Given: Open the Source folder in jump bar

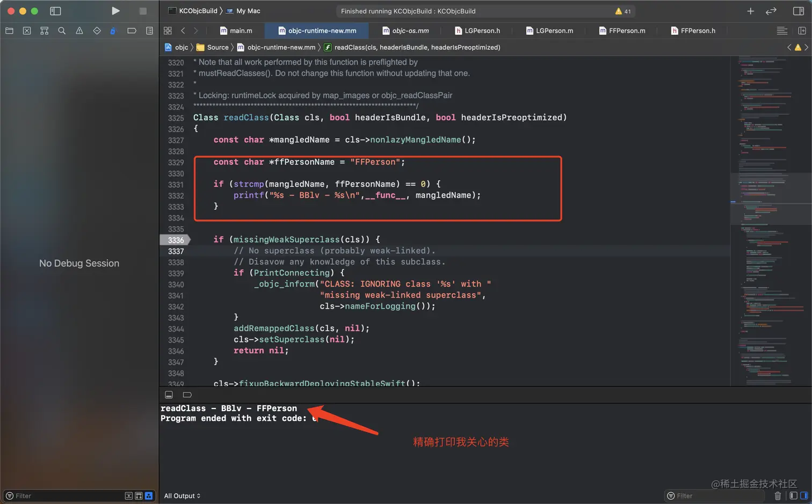Looking at the screenshot, I should (213, 47).
